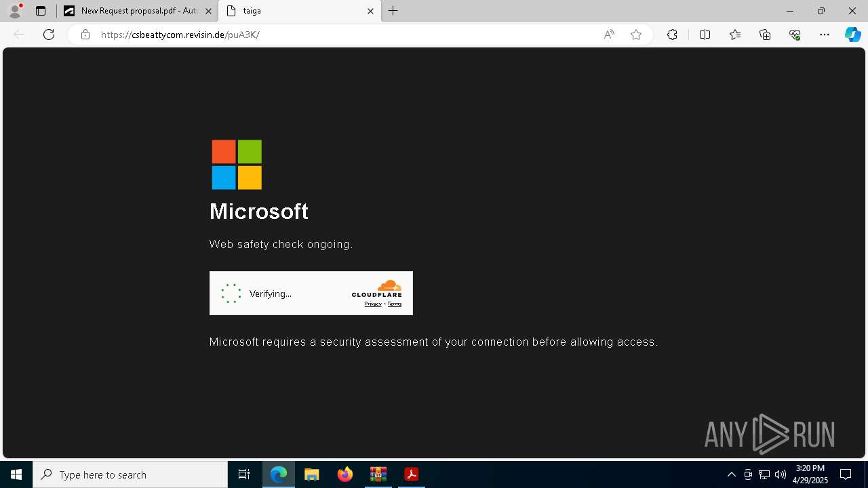View site information lock icon
The height and width of the screenshot is (488, 868).
tap(85, 35)
